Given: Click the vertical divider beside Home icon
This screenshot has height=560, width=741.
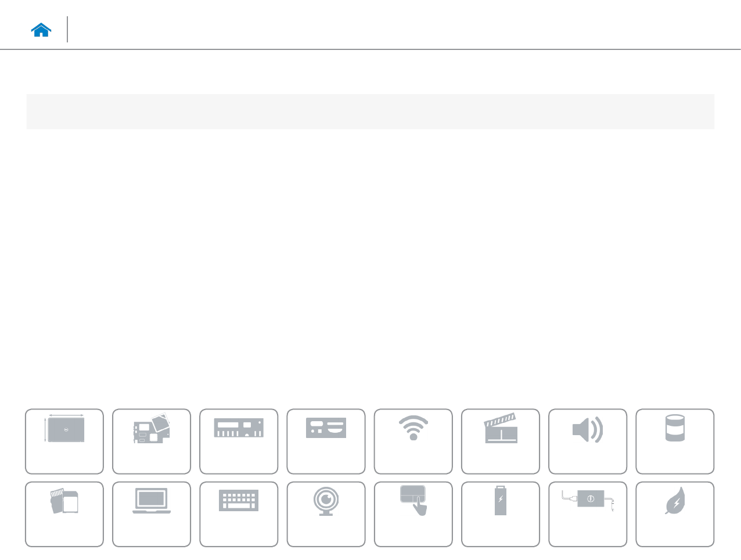Looking at the screenshot, I should click(67, 30).
